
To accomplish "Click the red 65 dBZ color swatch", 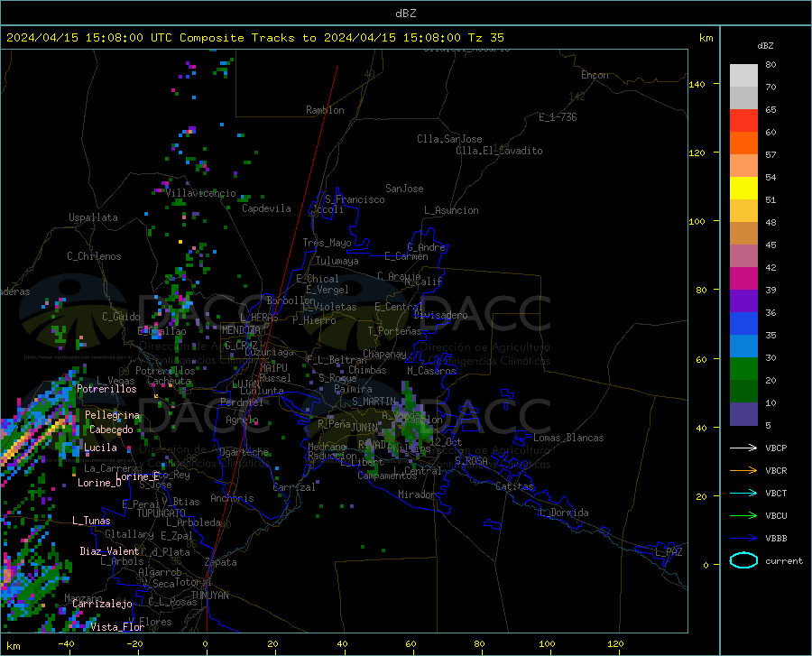I will coord(743,121).
